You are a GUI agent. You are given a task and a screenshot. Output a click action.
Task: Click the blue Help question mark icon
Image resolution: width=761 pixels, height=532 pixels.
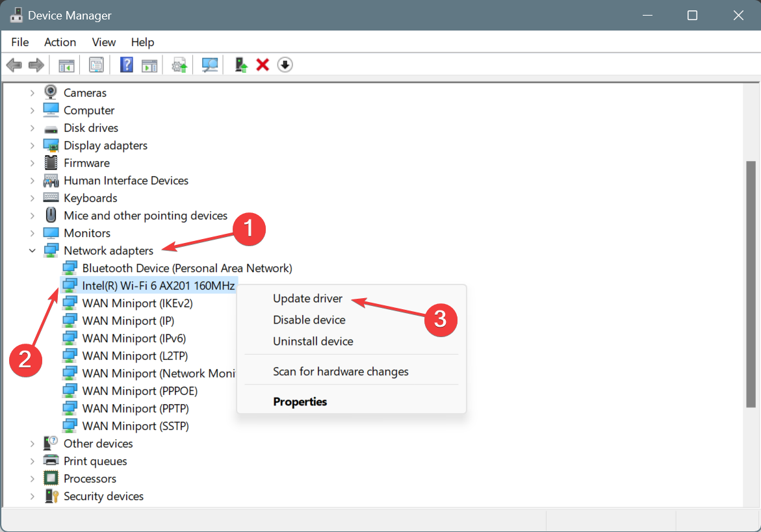point(126,64)
